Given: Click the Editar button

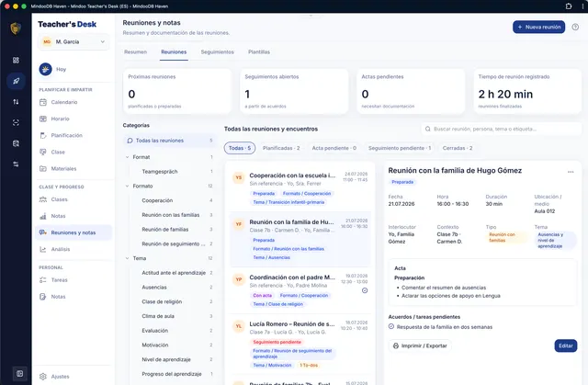Looking at the screenshot, I should click(566, 345).
